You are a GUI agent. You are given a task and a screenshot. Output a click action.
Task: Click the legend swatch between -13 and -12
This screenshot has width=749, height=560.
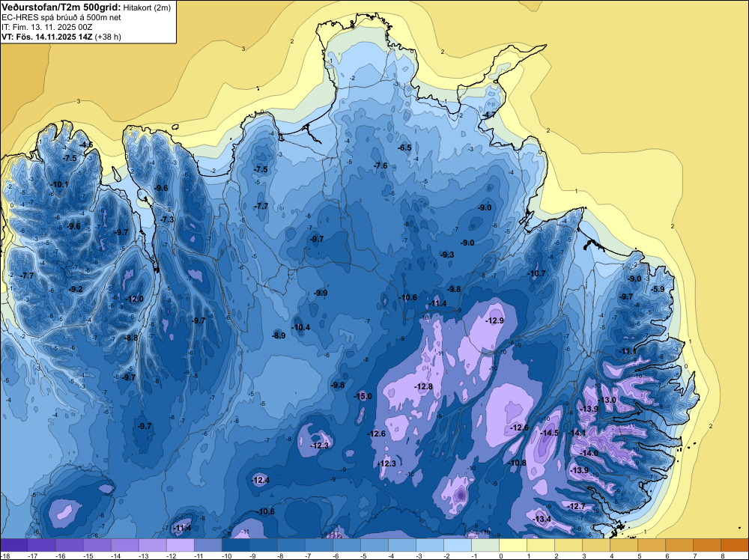[152, 545]
